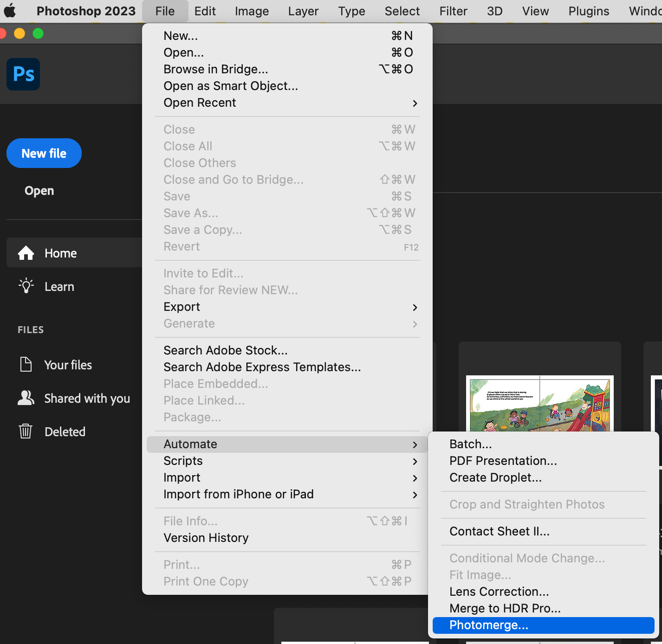662x644 pixels.
Task: Choose New... from File menu
Action: 287,36
